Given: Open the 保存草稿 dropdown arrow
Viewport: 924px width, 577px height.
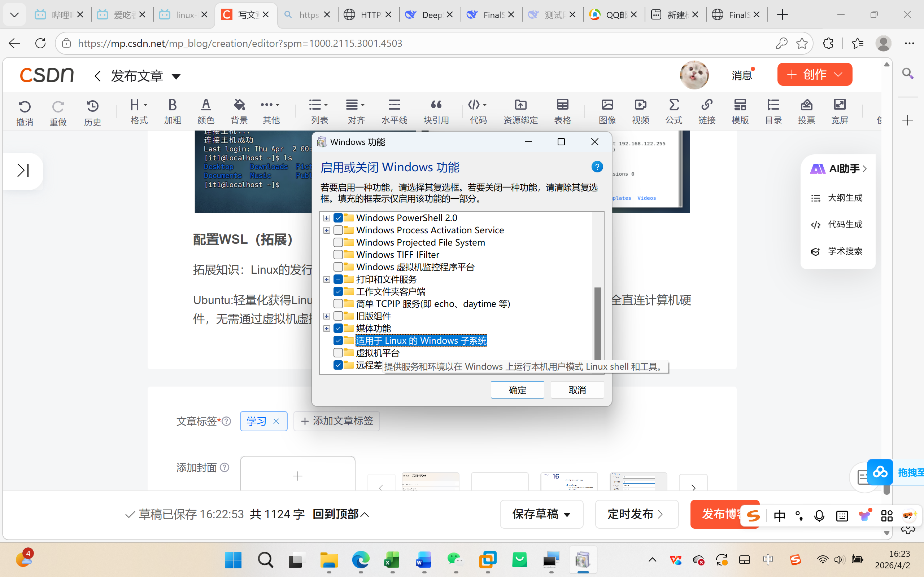Looking at the screenshot, I should pos(567,515).
